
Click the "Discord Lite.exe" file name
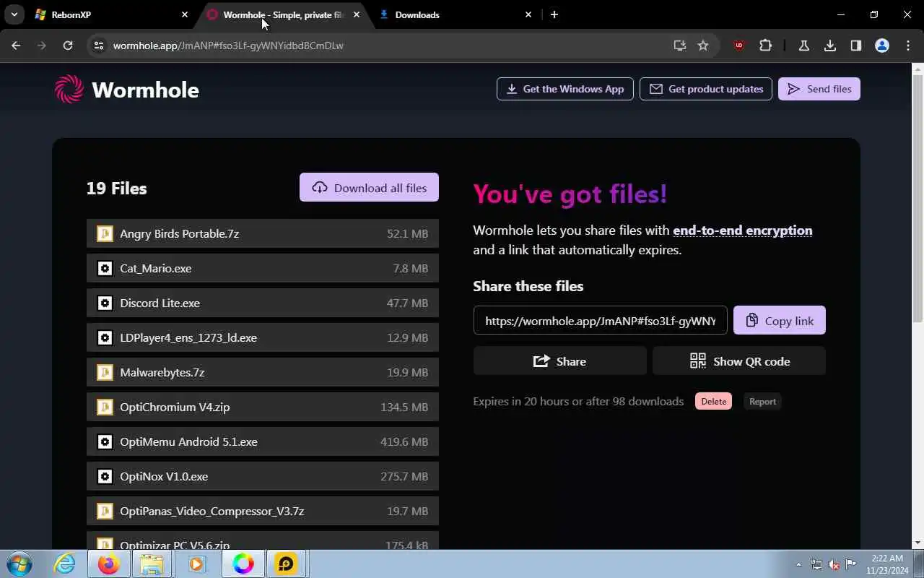[160, 303]
